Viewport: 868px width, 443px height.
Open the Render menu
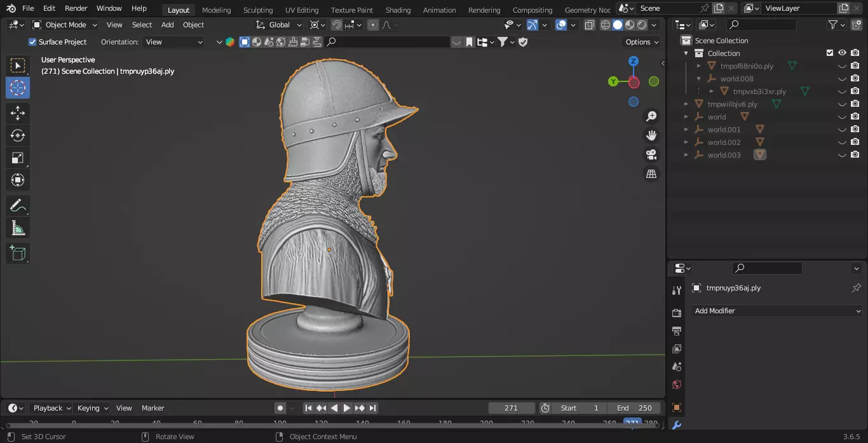[76, 8]
